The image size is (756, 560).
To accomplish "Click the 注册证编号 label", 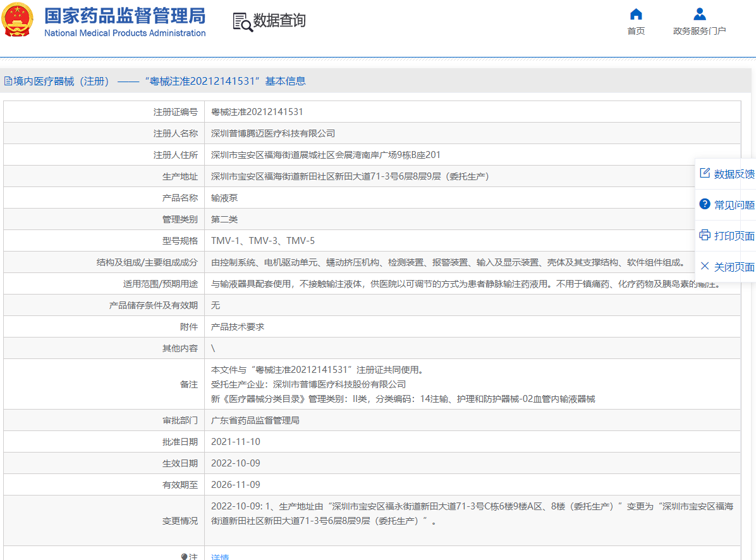I will pyautogui.click(x=176, y=112).
